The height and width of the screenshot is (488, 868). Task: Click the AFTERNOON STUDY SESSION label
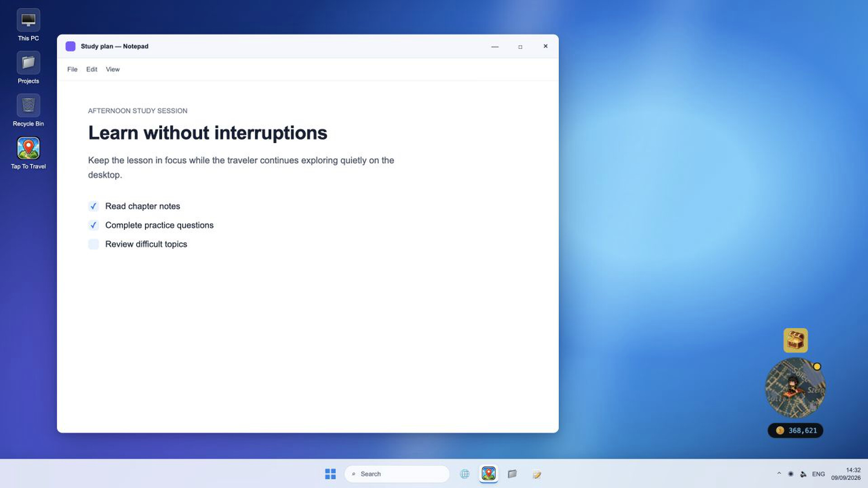(137, 111)
